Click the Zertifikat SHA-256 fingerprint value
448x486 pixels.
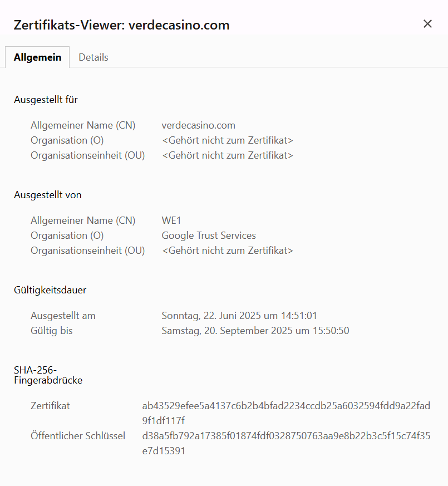click(286, 413)
